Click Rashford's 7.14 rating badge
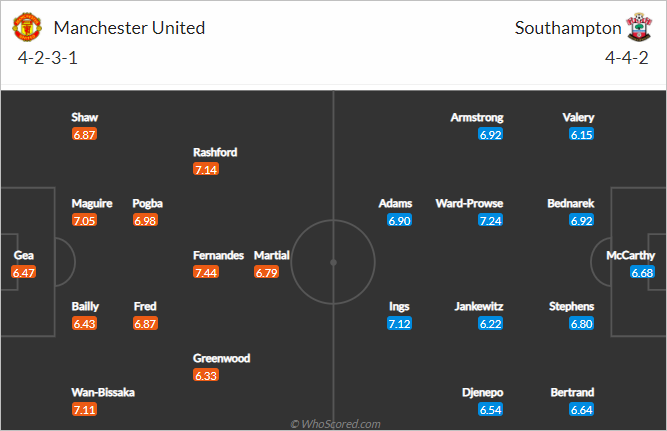This screenshot has width=667, height=431. point(206,169)
